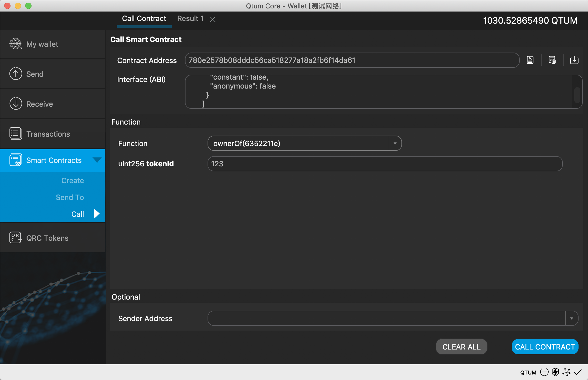
Task: Click the uint256 tokenId input field
Action: pos(385,164)
